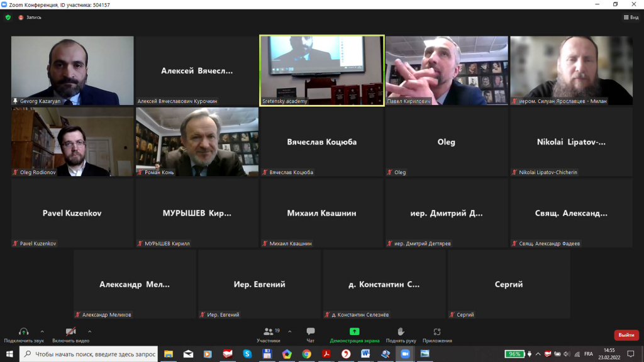Raise hand using the hand icon

click(400, 334)
